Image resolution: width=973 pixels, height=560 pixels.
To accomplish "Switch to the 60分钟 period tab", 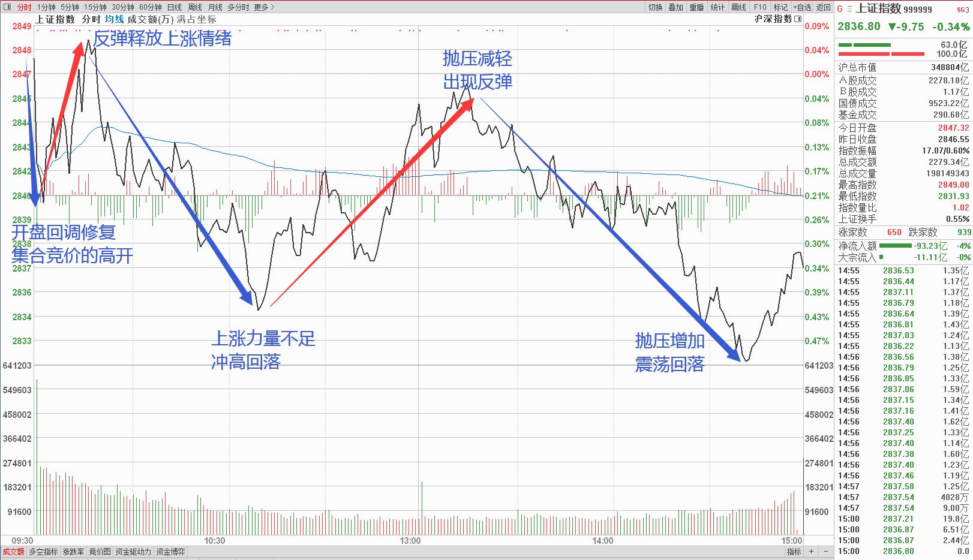I will click(150, 7).
